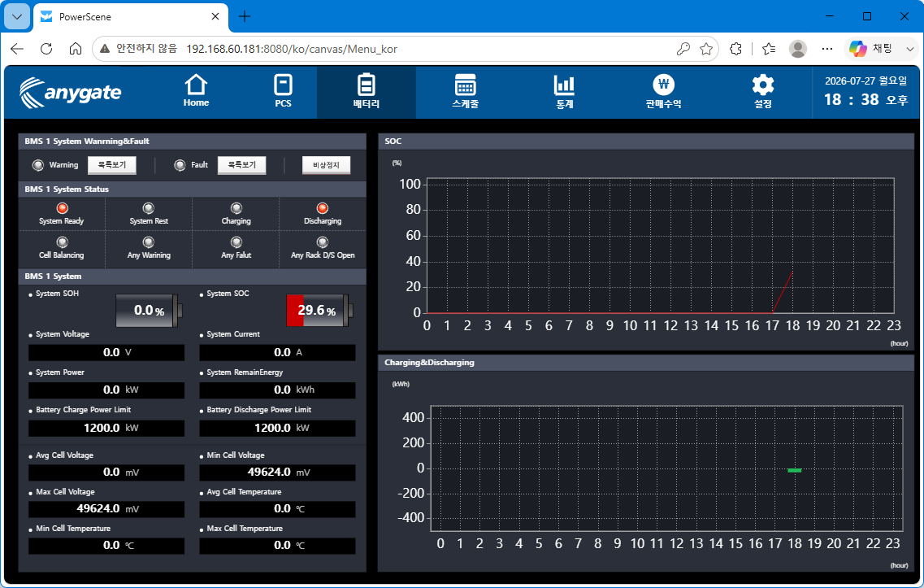Click the 비상정지 emergency stop button
The image size is (924, 588).
tap(326, 165)
